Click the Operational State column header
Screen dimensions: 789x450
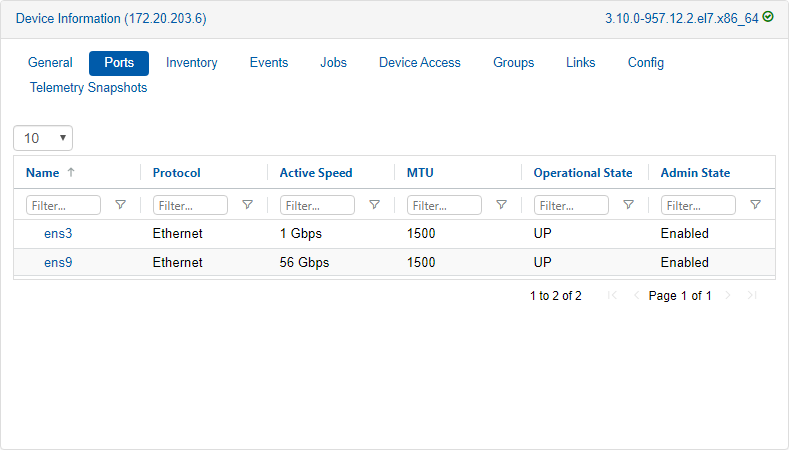(x=582, y=173)
